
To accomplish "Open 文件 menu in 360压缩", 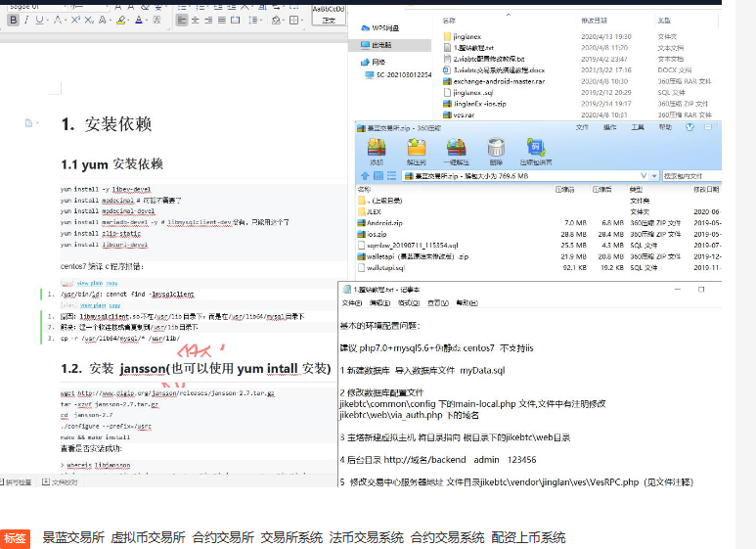I will pos(582,127).
